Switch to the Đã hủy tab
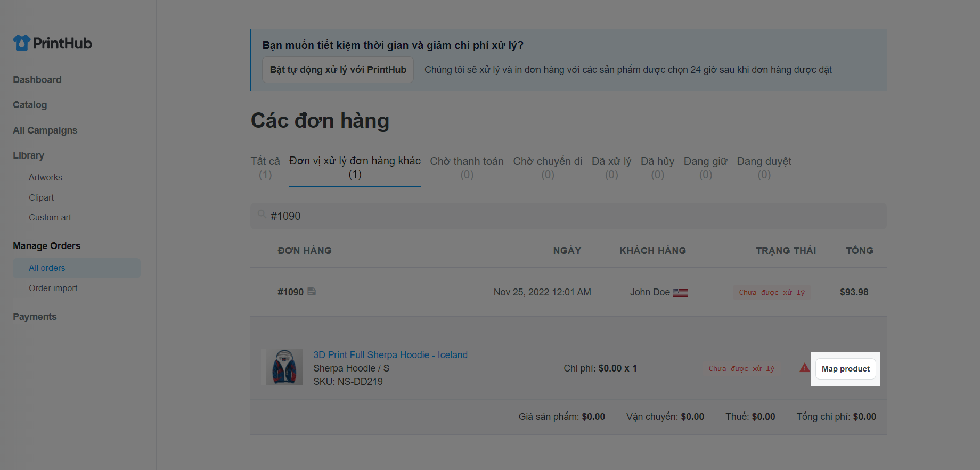 tap(657, 168)
